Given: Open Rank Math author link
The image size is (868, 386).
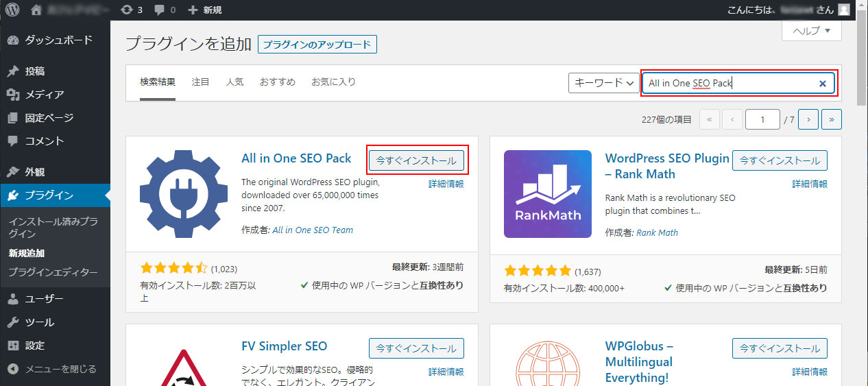Looking at the screenshot, I should pyautogui.click(x=657, y=232).
